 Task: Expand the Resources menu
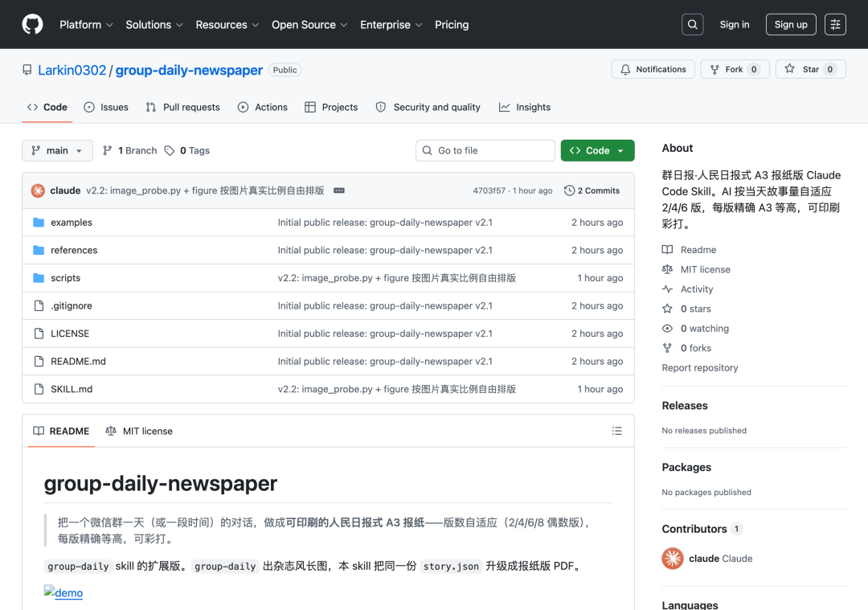pos(227,24)
